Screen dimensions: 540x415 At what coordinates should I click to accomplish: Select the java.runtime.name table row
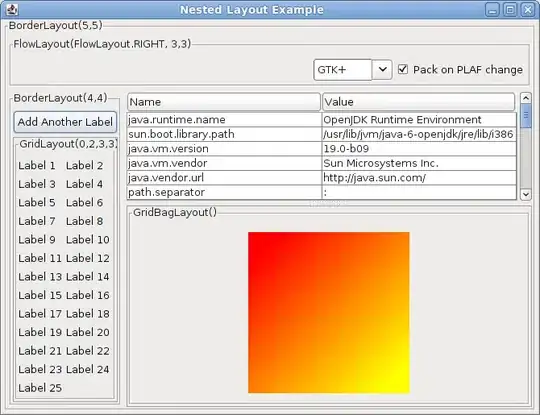pyautogui.click(x=322, y=120)
